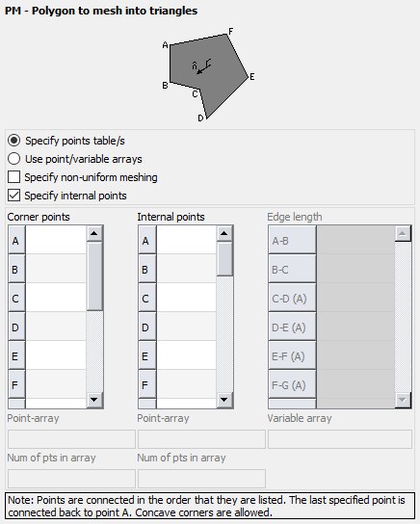This screenshot has width=420, height=524.
Task: Select row header F in Internal points
Action: pos(147,384)
